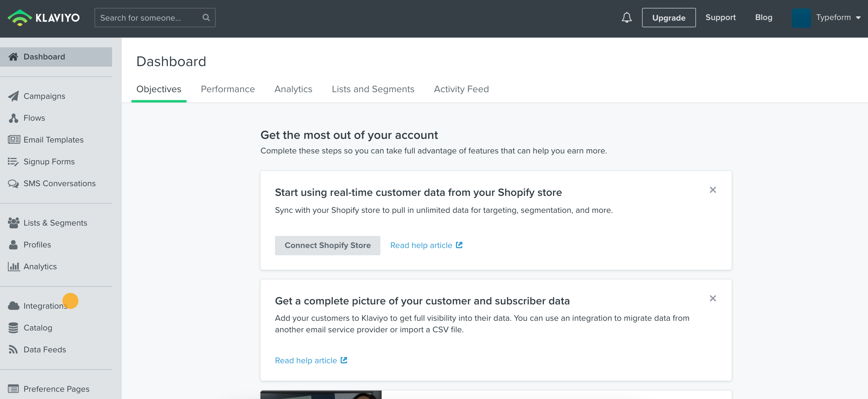The width and height of the screenshot is (868, 399).
Task: Open Read help article for customer data
Action: [x=306, y=360]
